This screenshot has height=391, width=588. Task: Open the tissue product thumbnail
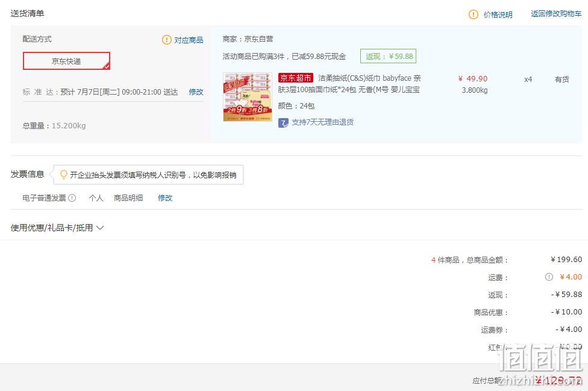[248, 97]
